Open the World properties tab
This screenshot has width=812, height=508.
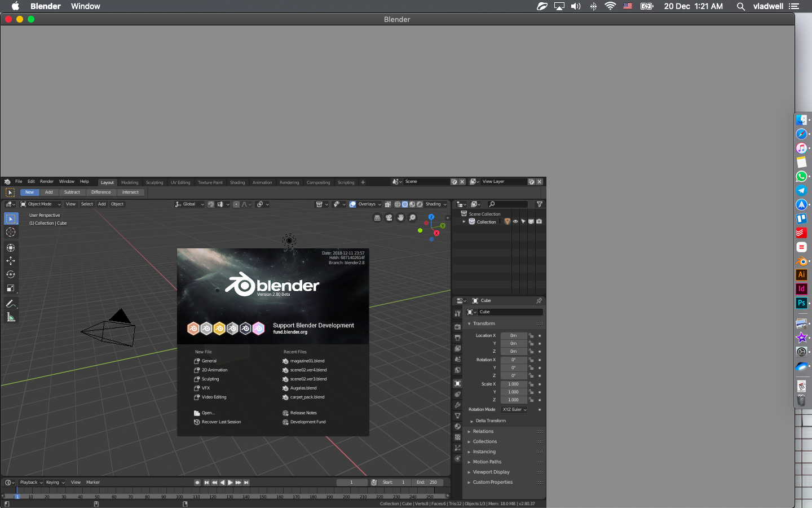point(458,370)
